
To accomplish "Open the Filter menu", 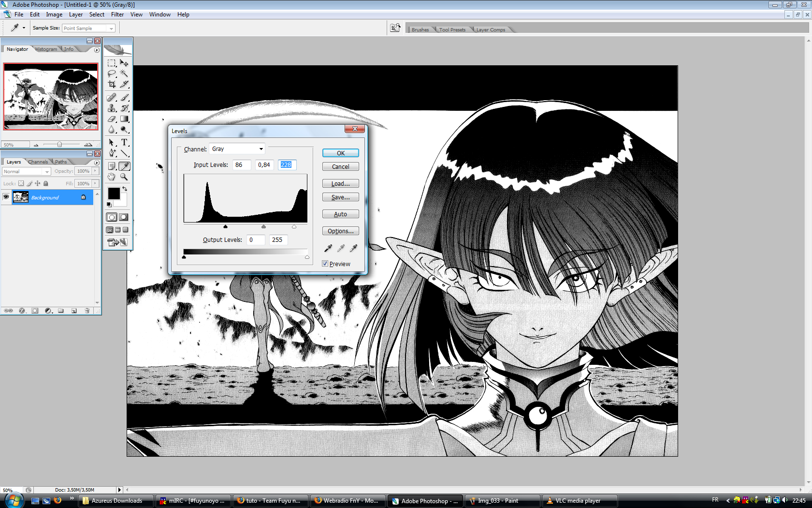I will [117, 15].
